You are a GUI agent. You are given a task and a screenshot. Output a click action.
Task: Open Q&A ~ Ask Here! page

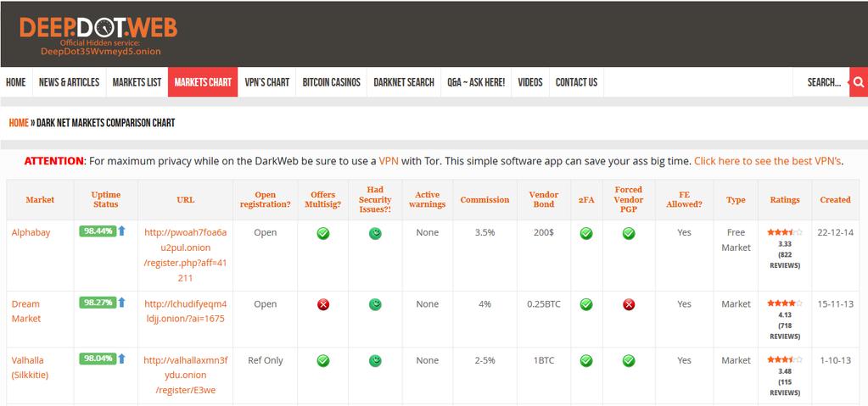point(476,82)
